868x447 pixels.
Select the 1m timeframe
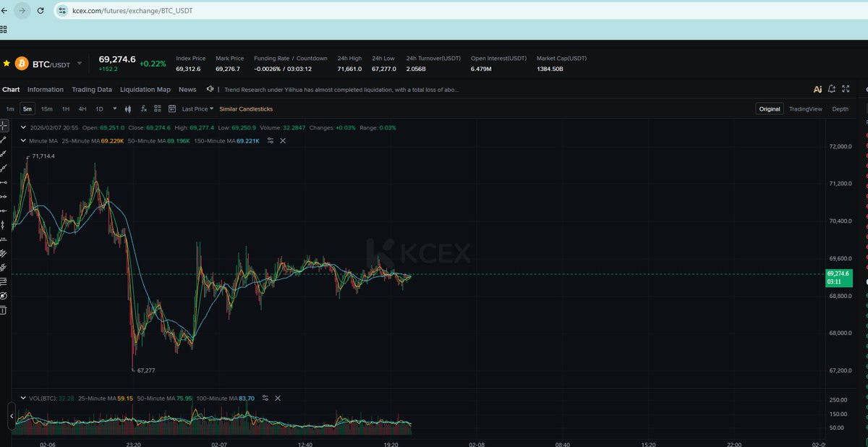click(x=10, y=109)
